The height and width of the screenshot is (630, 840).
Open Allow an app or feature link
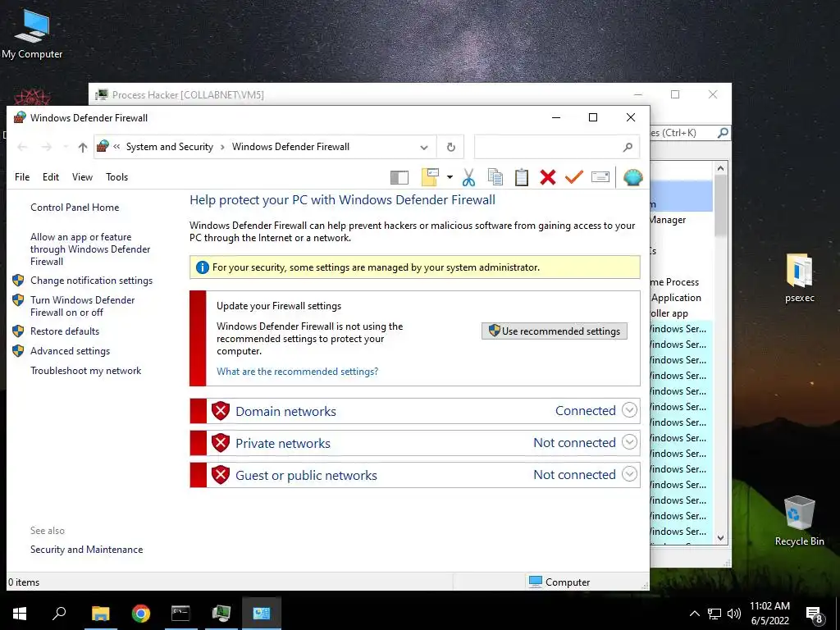pos(90,249)
